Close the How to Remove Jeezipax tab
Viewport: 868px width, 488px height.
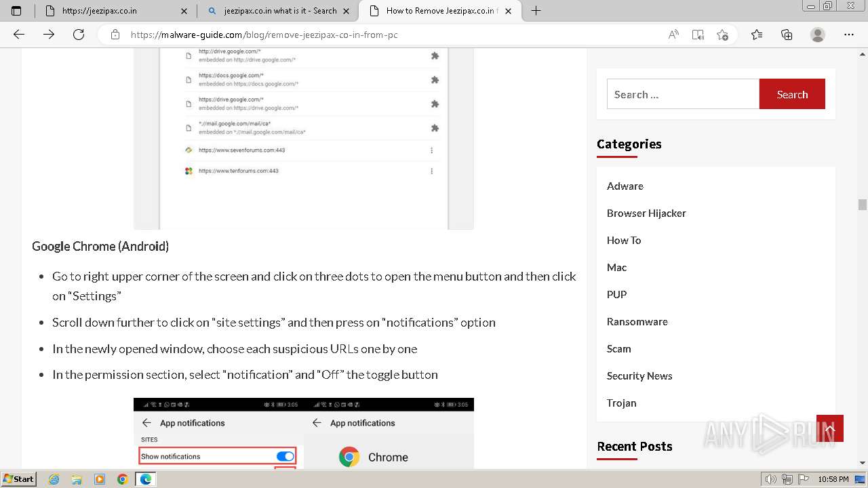(x=509, y=11)
